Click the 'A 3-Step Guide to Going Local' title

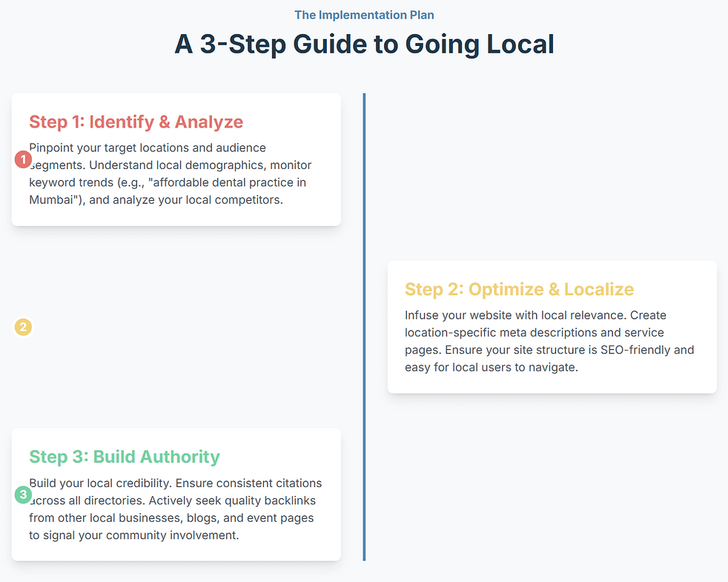point(364,44)
